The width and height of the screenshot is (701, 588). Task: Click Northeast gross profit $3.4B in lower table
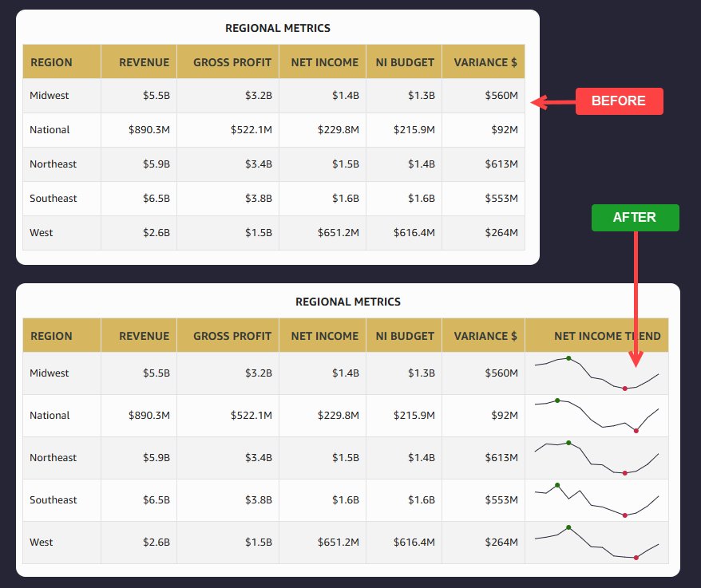pyautogui.click(x=259, y=457)
